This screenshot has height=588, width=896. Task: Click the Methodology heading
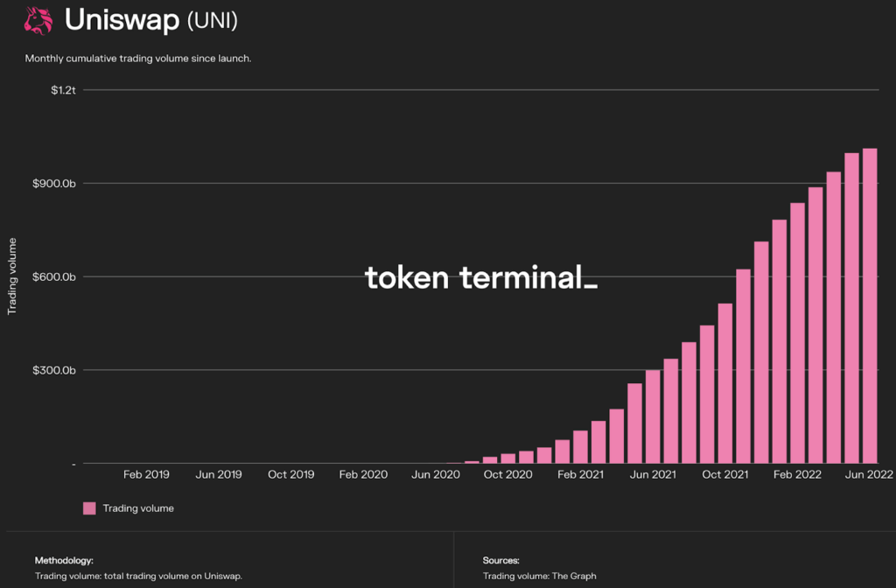(x=64, y=560)
